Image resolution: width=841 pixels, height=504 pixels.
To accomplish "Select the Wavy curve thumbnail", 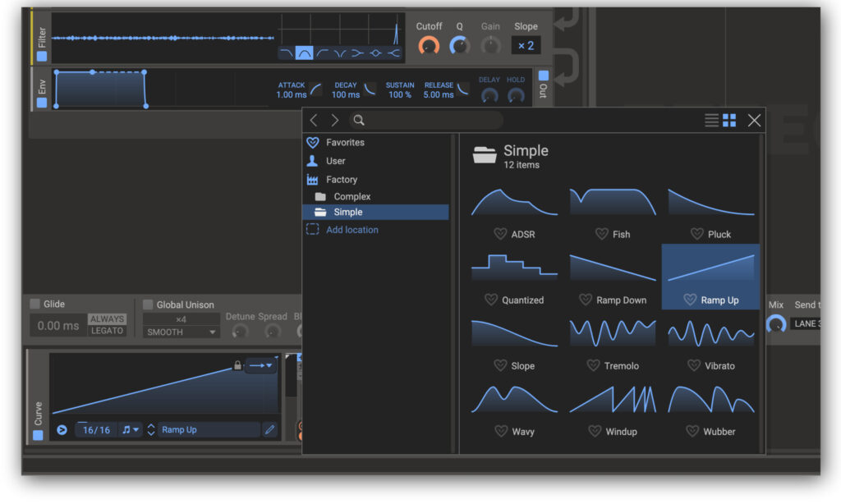I will coord(514,400).
